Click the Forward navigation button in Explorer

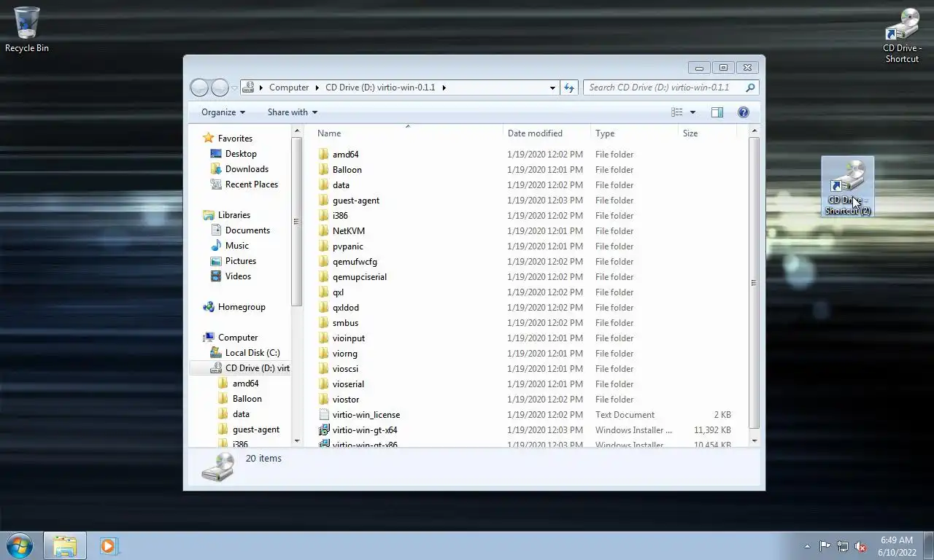[x=220, y=87]
